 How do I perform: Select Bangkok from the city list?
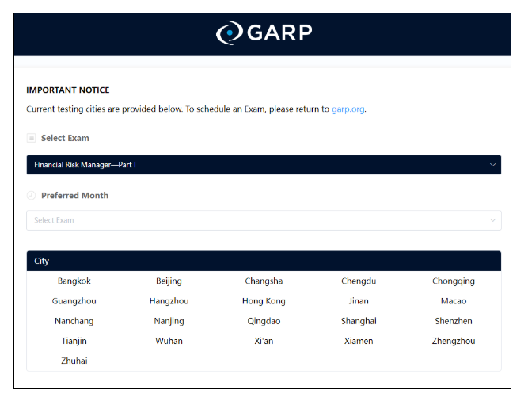[74, 281]
